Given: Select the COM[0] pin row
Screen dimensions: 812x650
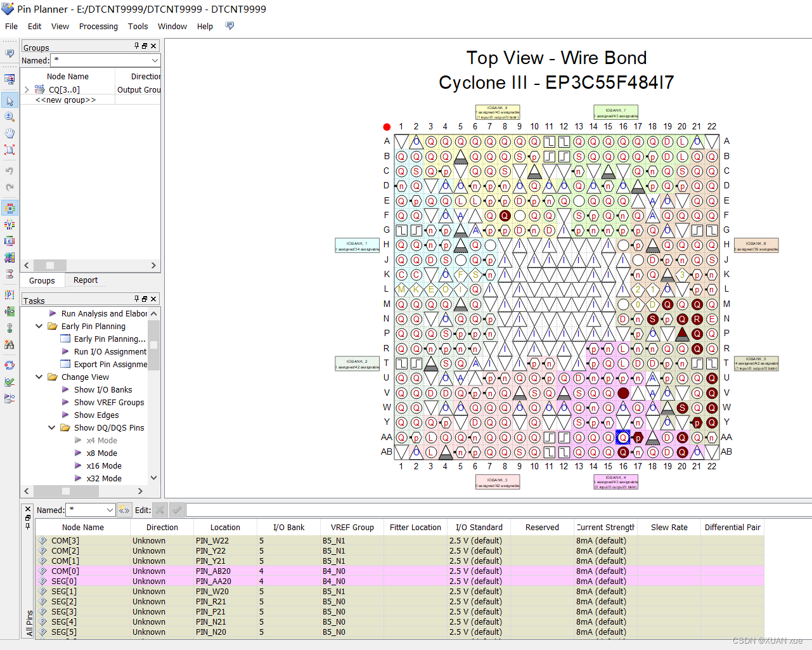Looking at the screenshot, I should click(x=399, y=571).
